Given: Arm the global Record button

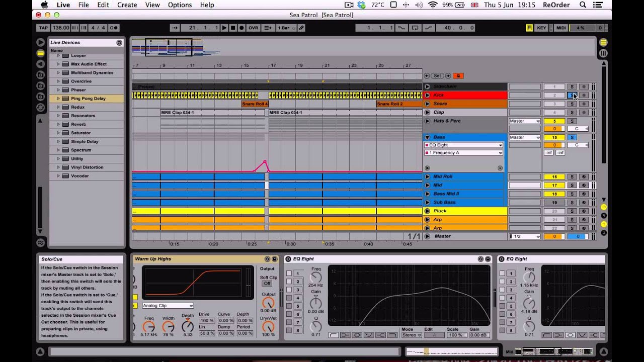Looking at the screenshot, I should [x=242, y=28].
